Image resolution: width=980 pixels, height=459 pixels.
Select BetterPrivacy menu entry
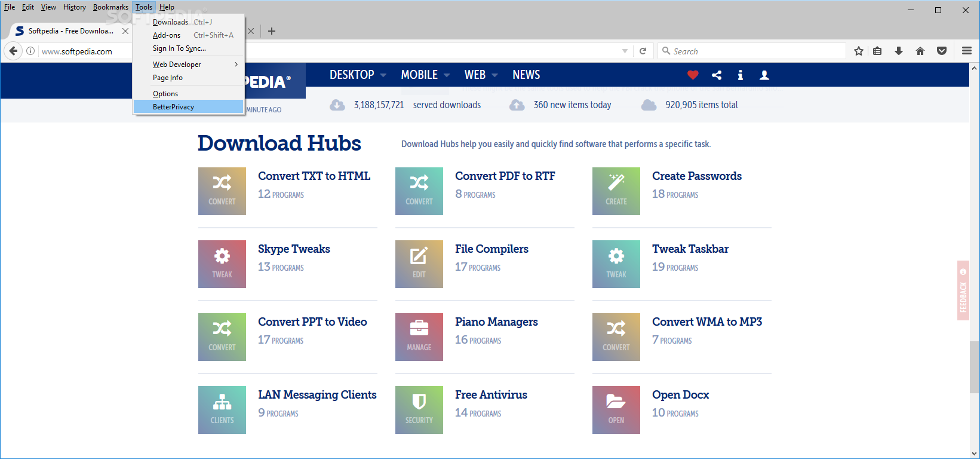(189, 107)
